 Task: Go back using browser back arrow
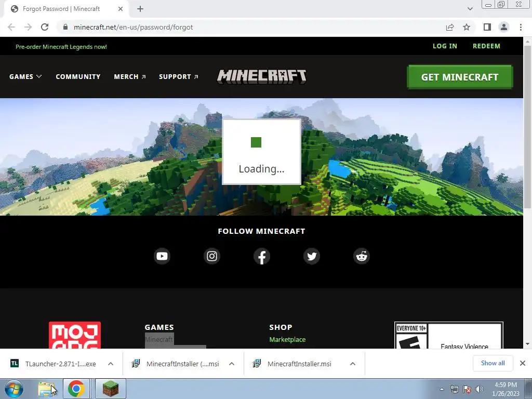click(11, 27)
